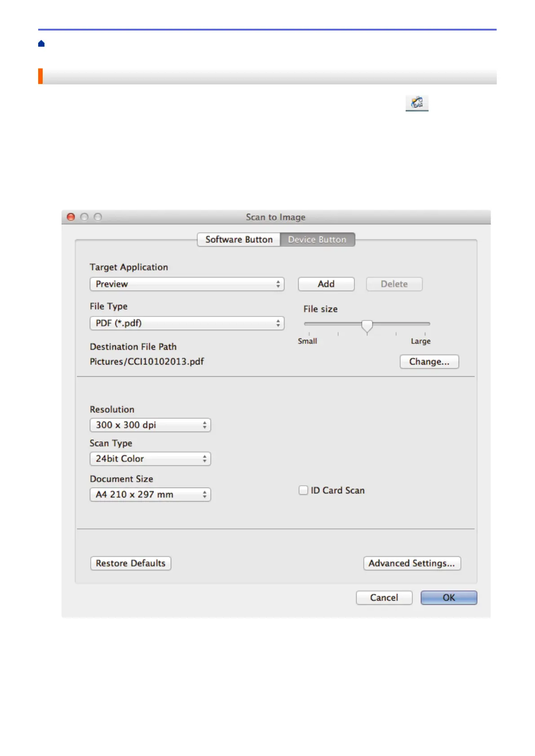The height and width of the screenshot is (756, 535).
Task: Close the Scan to Image window
Action: click(x=71, y=217)
